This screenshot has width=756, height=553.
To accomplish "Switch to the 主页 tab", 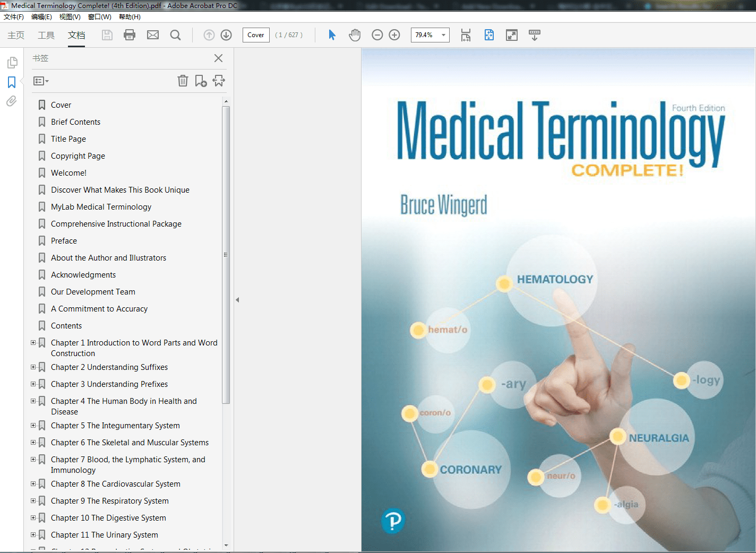I will click(15, 35).
